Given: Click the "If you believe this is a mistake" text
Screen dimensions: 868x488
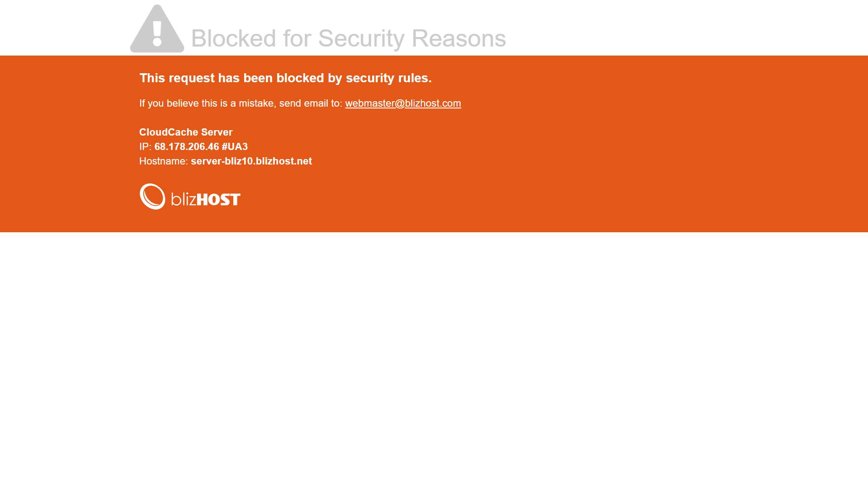Looking at the screenshot, I should tap(207, 103).
